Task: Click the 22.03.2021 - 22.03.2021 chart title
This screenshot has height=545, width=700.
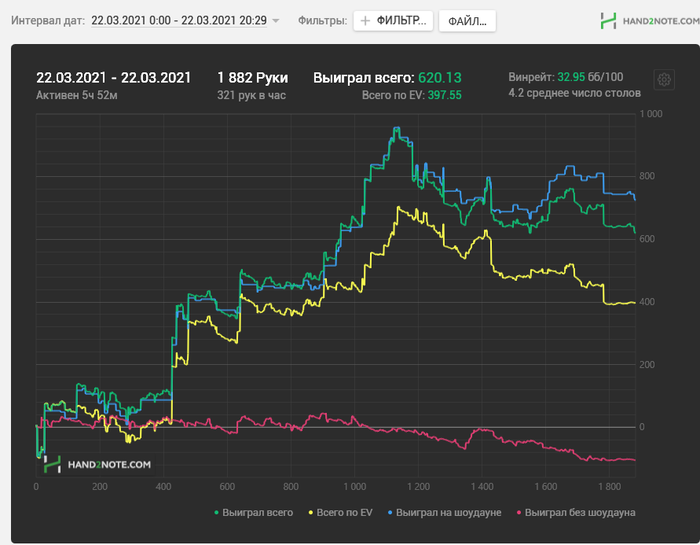Action: point(113,78)
